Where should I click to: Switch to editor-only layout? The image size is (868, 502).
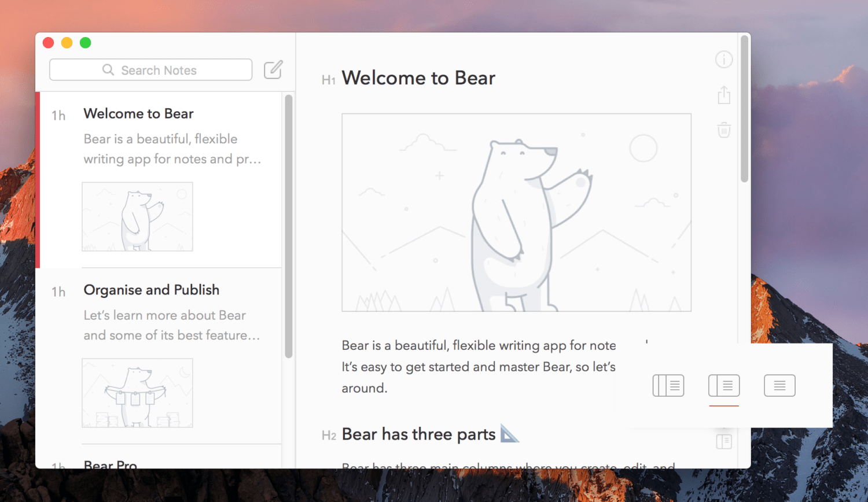pyautogui.click(x=779, y=386)
